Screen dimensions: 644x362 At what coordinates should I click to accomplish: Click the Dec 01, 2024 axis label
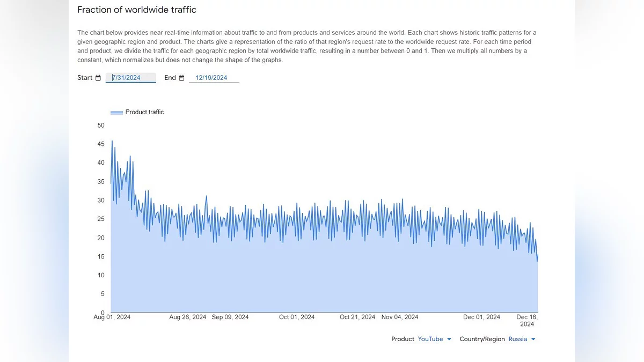pos(482,317)
